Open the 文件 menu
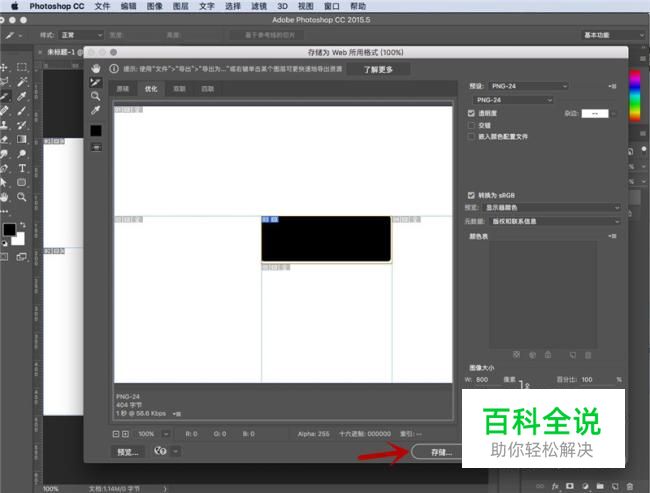The height and width of the screenshot is (493, 650). (102, 6)
